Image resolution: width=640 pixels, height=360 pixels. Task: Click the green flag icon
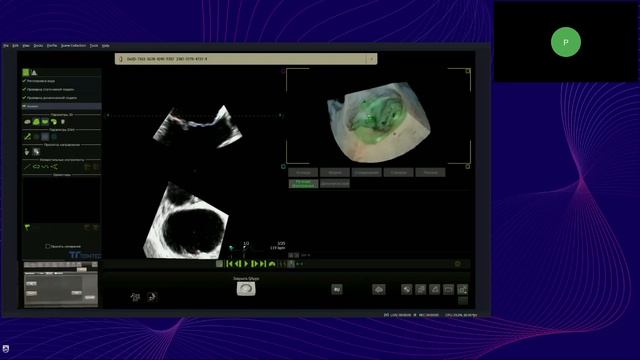pos(27,227)
